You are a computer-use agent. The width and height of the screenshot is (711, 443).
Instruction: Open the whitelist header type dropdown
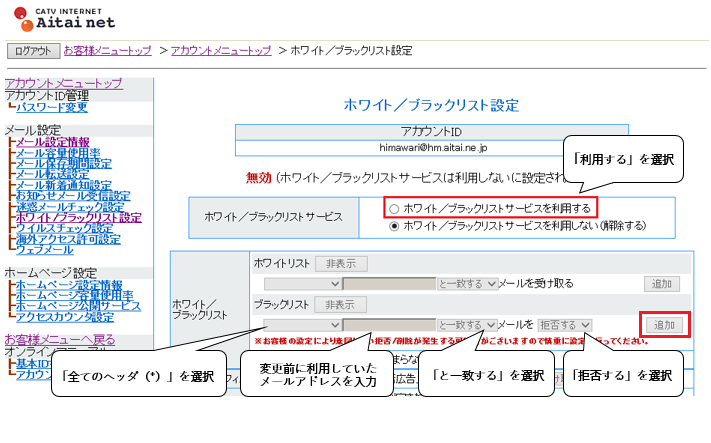click(x=302, y=284)
